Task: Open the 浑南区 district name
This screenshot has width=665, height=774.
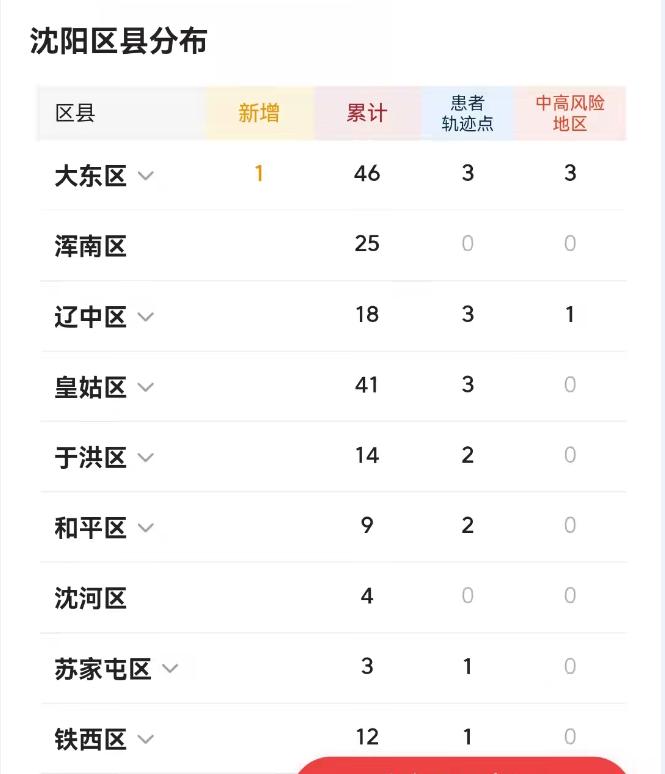Action: click(91, 246)
